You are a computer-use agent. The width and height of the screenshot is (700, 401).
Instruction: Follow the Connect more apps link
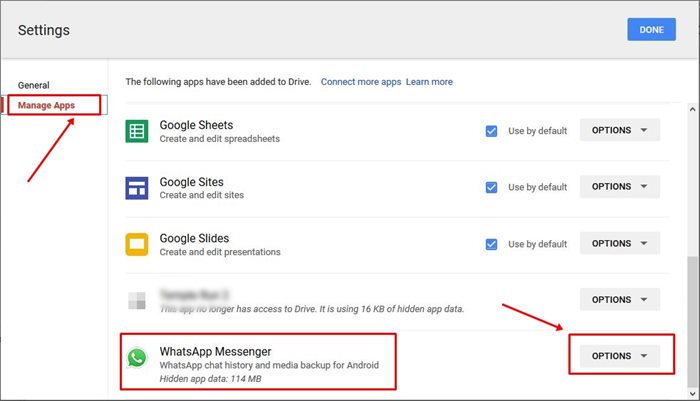(x=360, y=82)
